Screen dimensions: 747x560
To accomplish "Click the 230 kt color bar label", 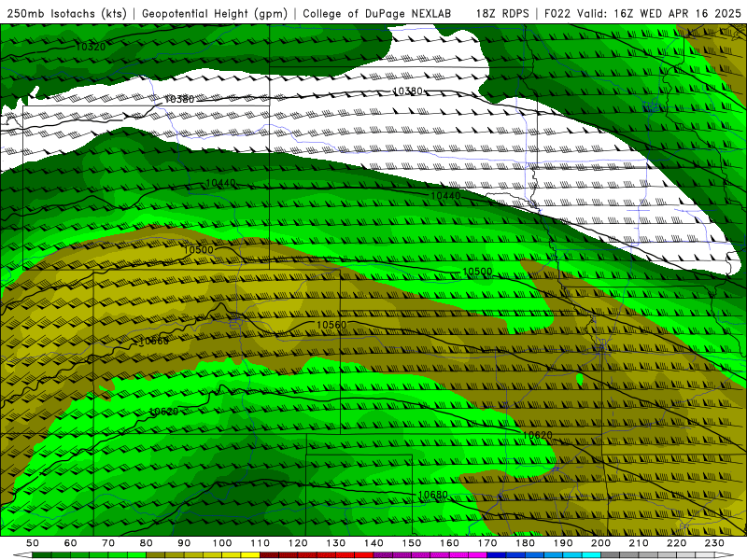I will point(714,543).
